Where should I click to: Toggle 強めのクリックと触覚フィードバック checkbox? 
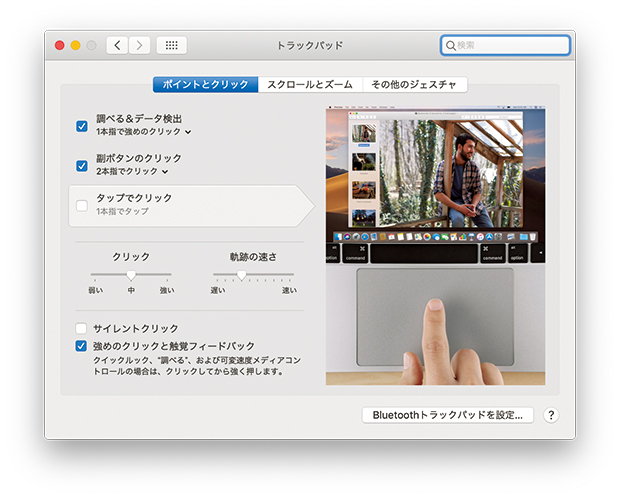(x=82, y=346)
